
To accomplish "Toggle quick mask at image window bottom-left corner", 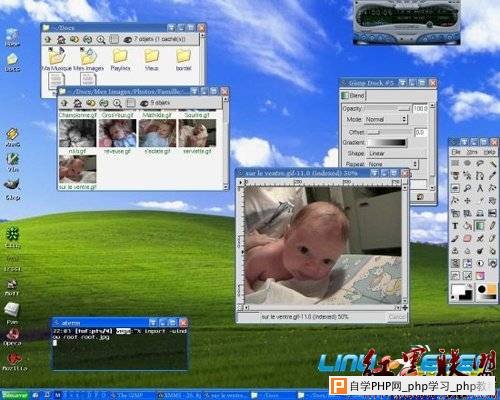I will point(240,308).
